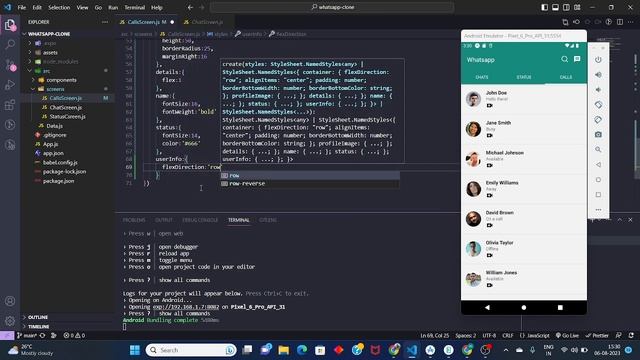Switch to DEBUG CONSOLE panel tab
This screenshot has height=360, width=640.
point(200,220)
